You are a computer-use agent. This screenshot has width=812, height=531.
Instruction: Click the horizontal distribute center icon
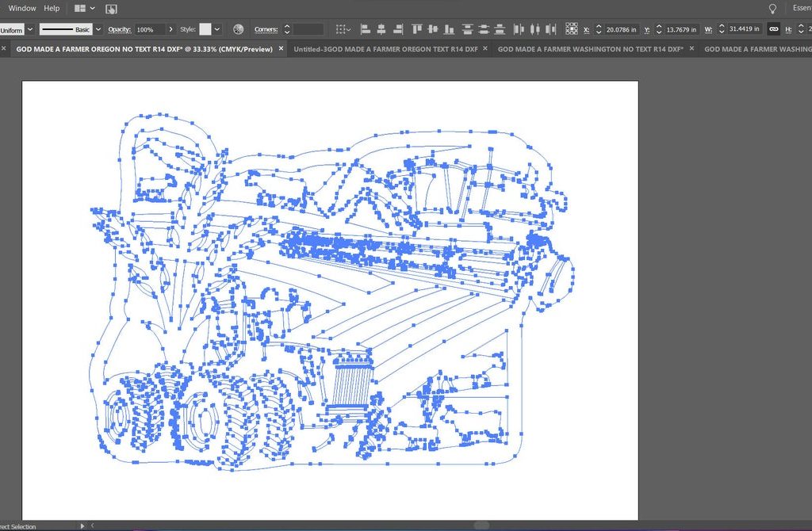[534, 29]
